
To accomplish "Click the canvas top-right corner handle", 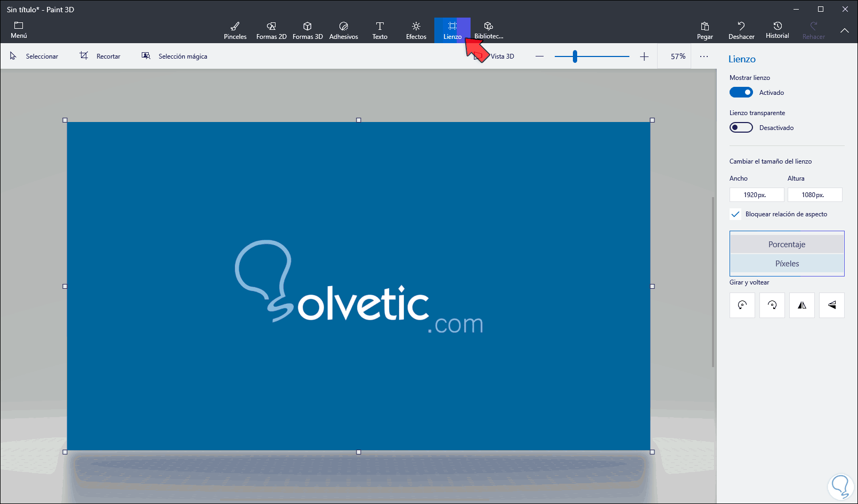I will tap(652, 120).
